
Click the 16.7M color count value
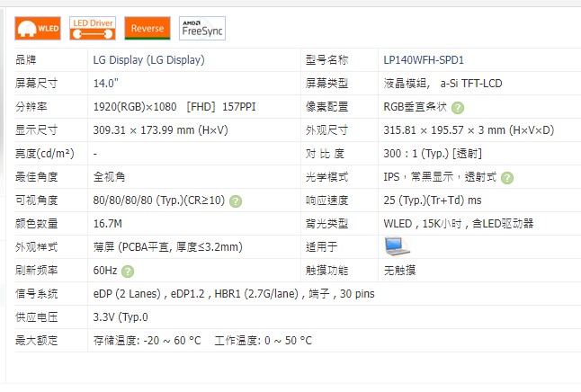click(107, 223)
